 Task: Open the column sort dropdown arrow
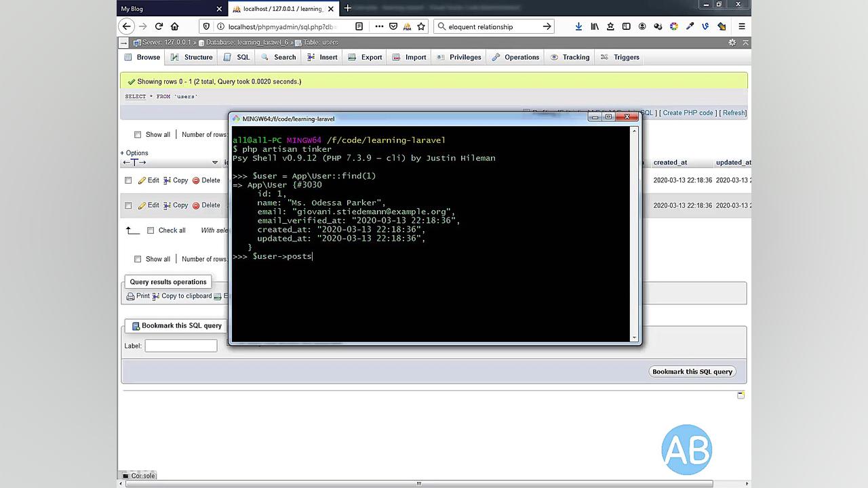point(215,163)
